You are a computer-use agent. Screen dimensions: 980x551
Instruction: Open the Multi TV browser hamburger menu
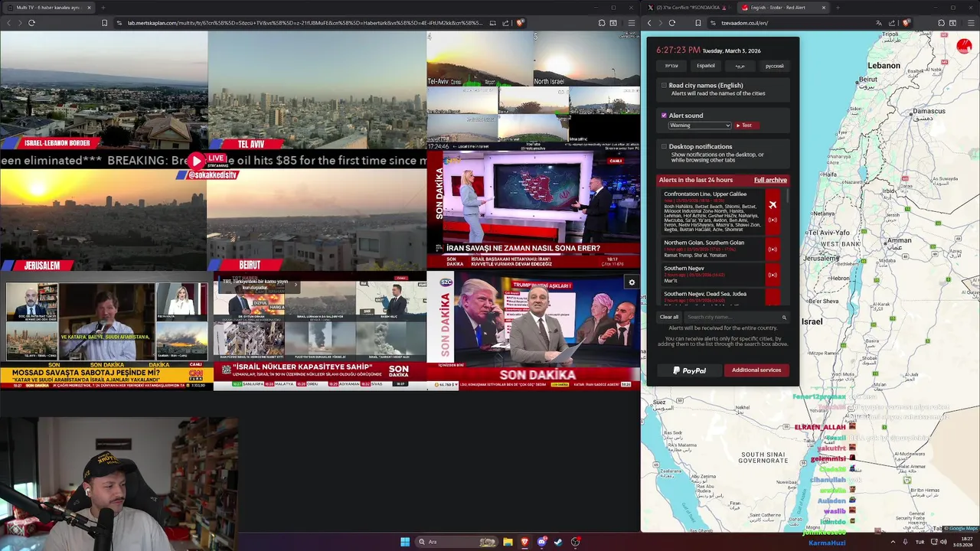631,23
